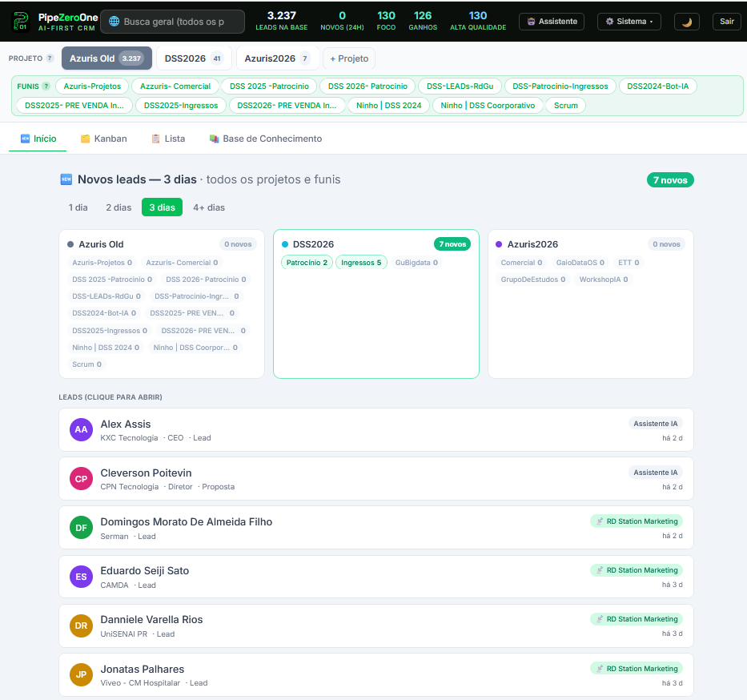Select the Ninho | DSS Coorporativo funnel chip

[x=488, y=105]
